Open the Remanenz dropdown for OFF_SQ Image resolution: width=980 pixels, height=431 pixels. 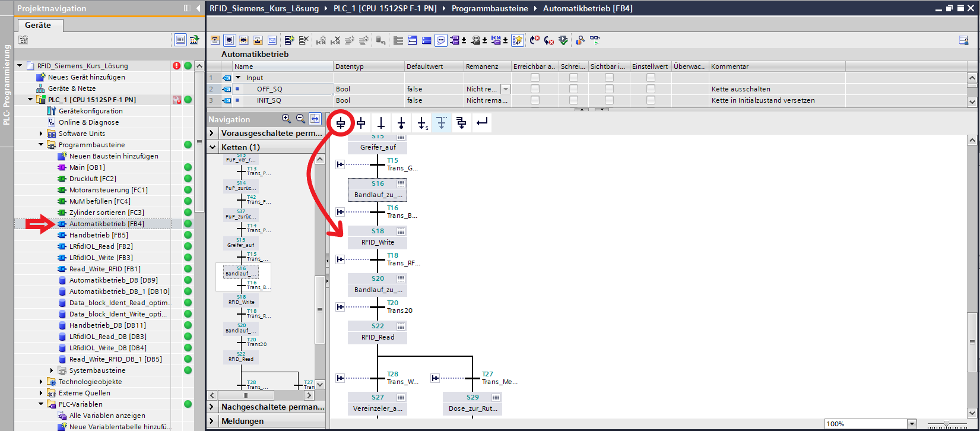(505, 89)
